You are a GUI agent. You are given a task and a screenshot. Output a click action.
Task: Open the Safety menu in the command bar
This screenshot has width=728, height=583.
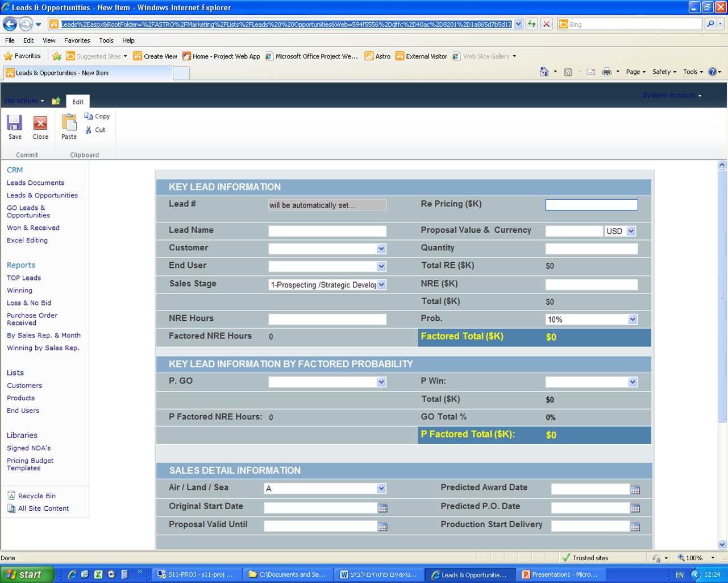click(x=664, y=72)
